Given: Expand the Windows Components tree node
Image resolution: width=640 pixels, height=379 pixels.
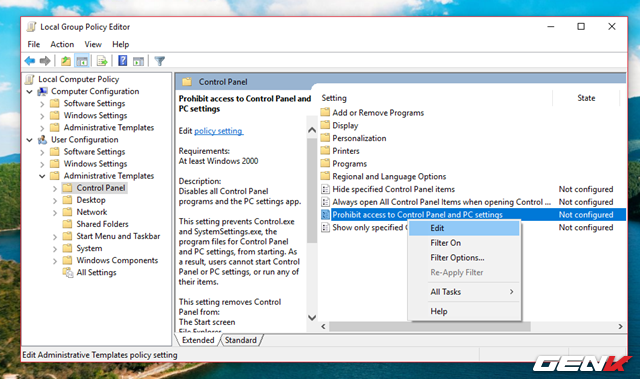Looking at the screenshot, I should coord(55,261).
